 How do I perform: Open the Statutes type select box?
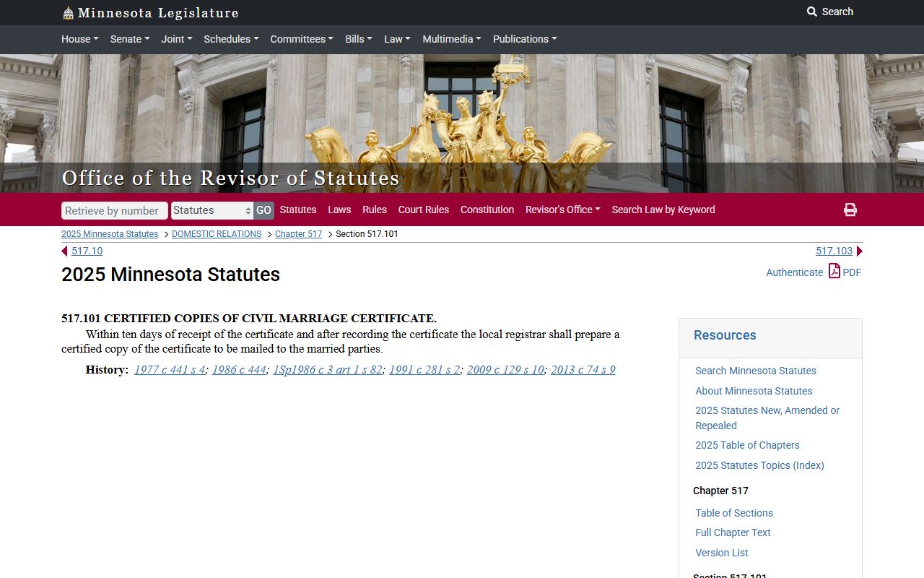(212, 210)
